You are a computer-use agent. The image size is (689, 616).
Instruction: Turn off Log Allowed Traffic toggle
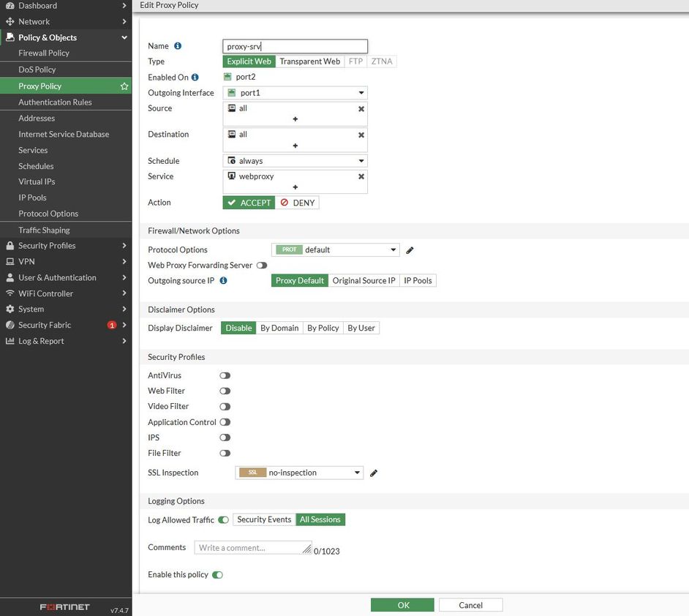tap(223, 519)
